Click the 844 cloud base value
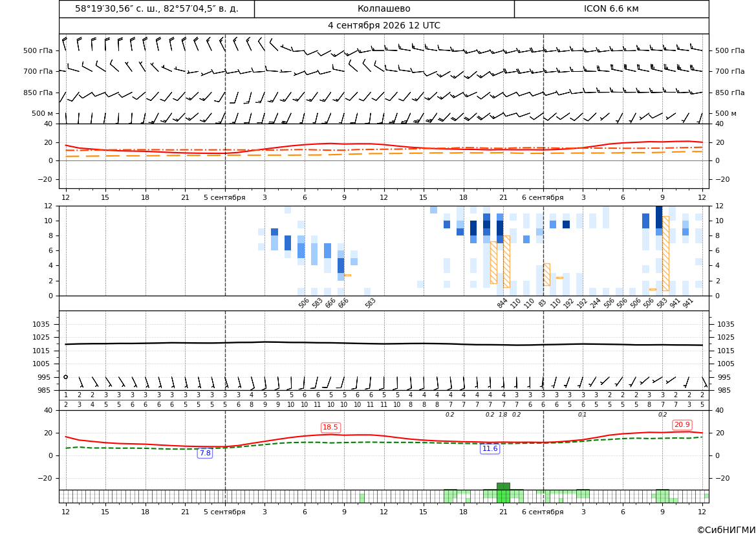 (x=502, y=303)
